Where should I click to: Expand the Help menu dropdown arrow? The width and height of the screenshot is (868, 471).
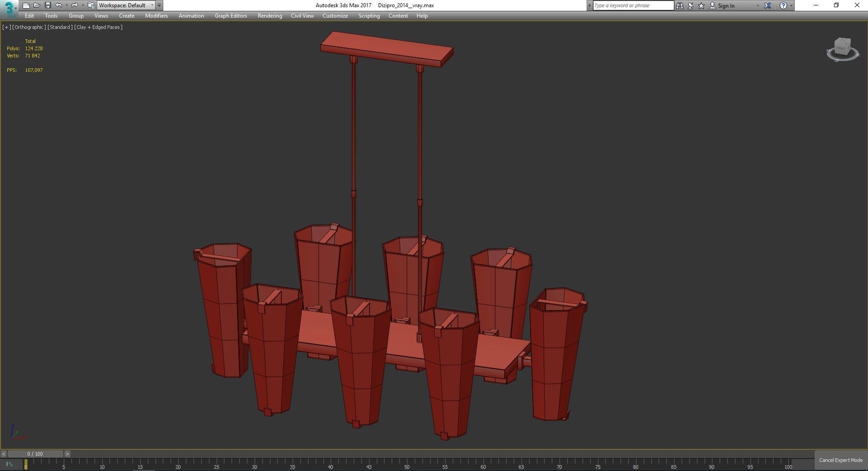(x=791, y=5)
